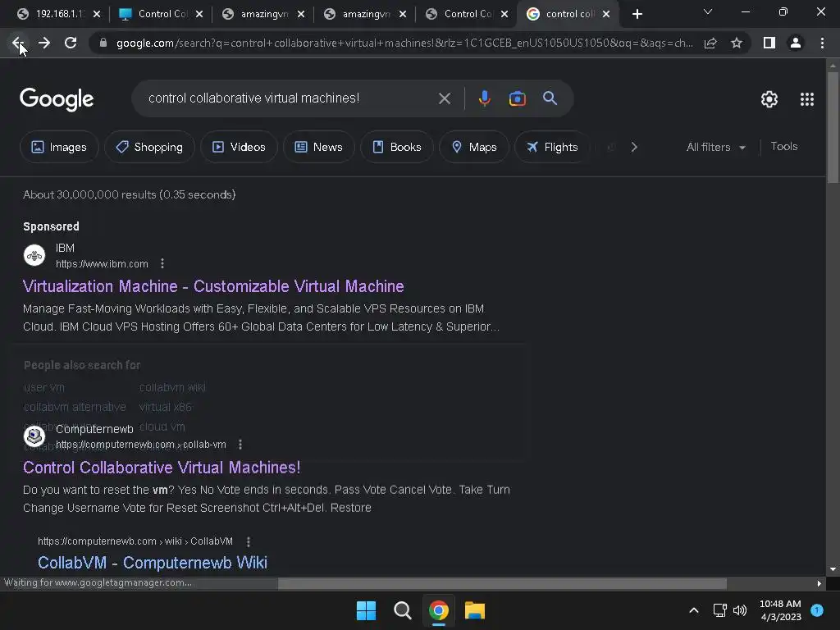Close the 192.168.1.1 tab
Image resolution: width=840 pixels, height=630 pixels.
pos(97,14)
